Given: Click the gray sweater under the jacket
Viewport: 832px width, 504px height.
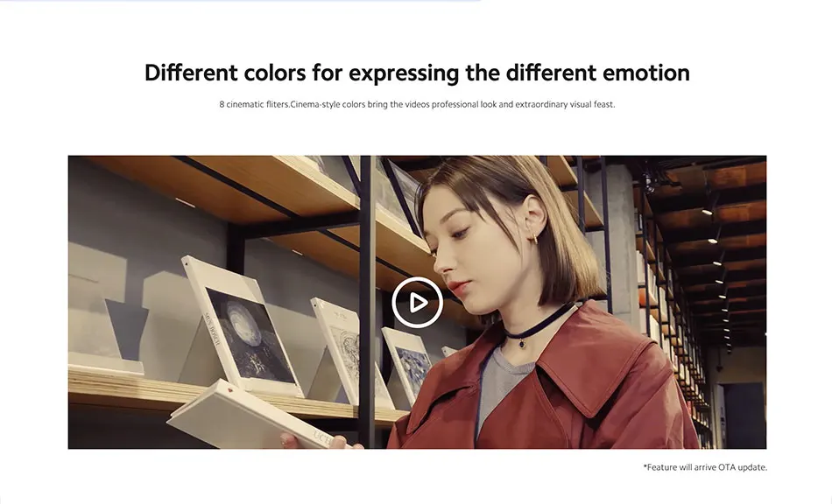Looking at the screenshot, I should tap(502, 381).
